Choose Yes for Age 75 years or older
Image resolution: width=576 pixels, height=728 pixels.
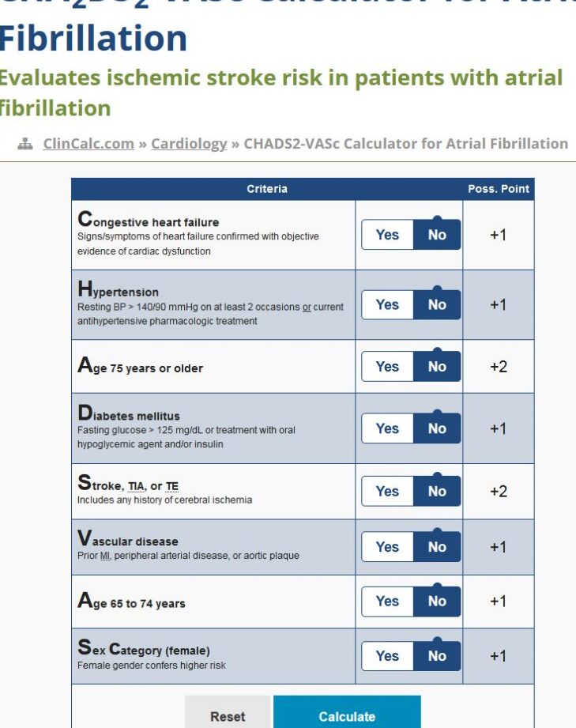click(387, 366)
